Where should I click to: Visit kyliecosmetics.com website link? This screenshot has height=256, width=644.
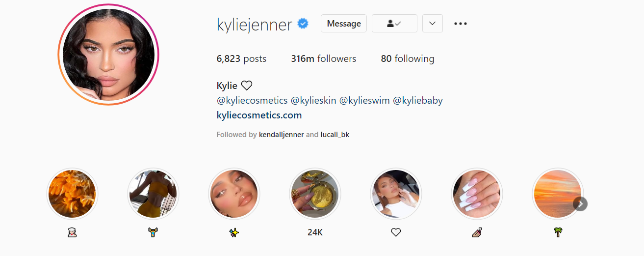point(259,115)
